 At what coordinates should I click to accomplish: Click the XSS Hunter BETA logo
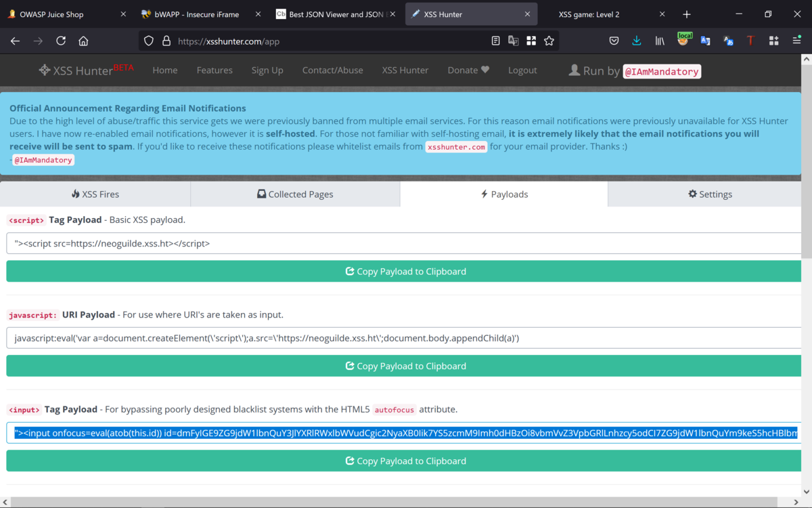[86, 69]
